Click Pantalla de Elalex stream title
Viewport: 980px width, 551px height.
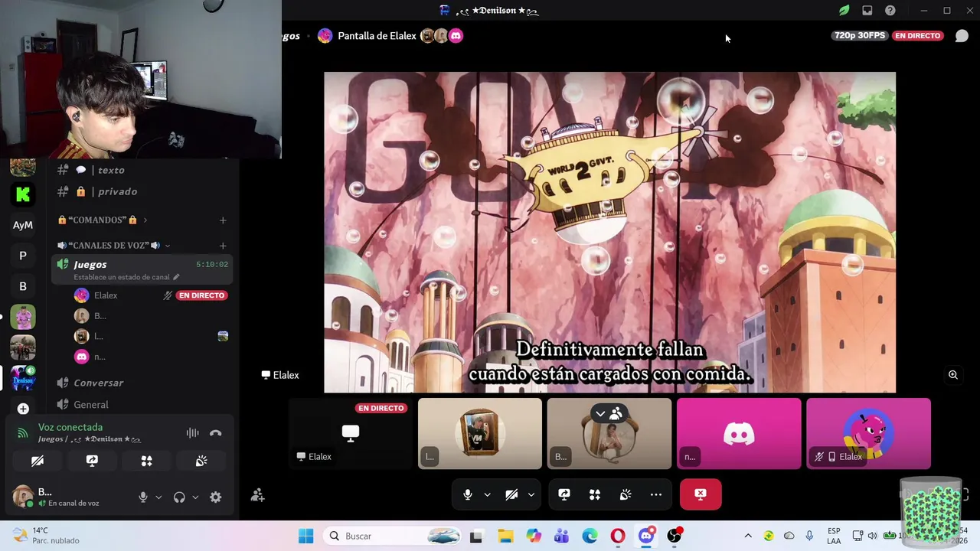pyautogui.click(x=377, y=36)
